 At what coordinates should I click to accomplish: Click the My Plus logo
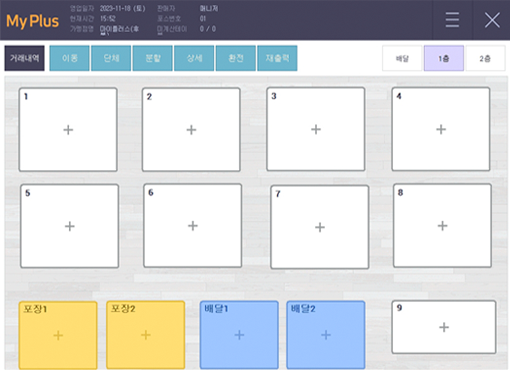click(x=33, y=21)
